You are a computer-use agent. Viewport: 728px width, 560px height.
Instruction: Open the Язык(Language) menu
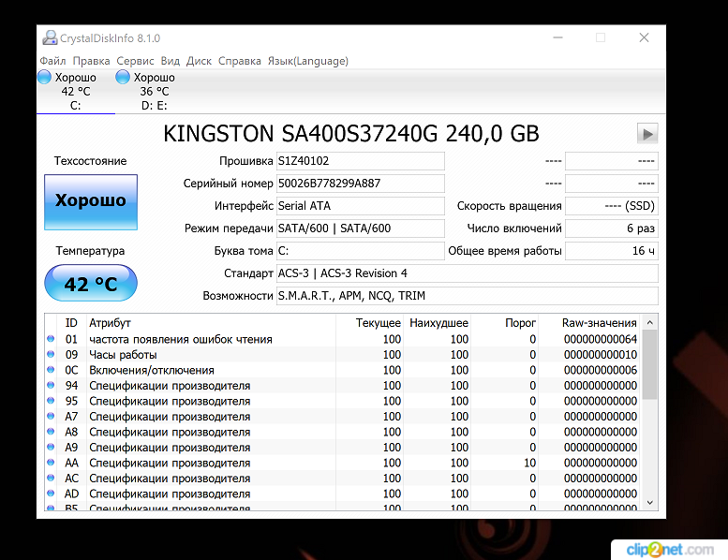pyautogui.click(x=308, y=61)
